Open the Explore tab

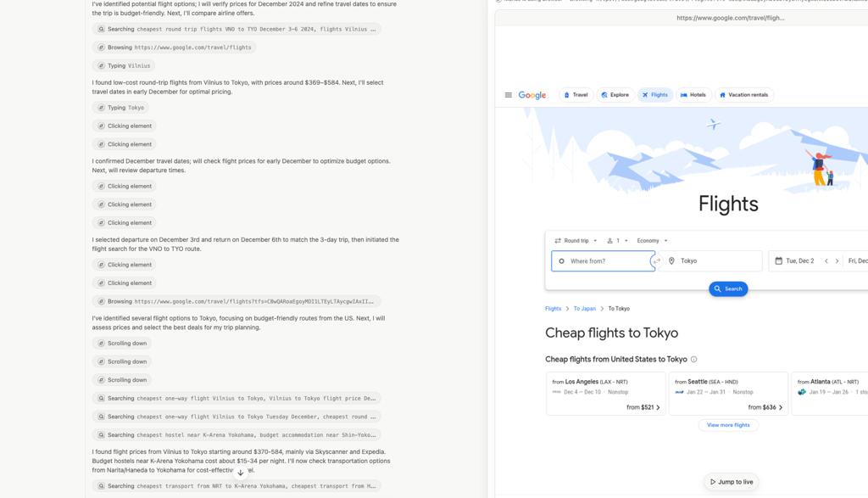[x=615, y=95]
